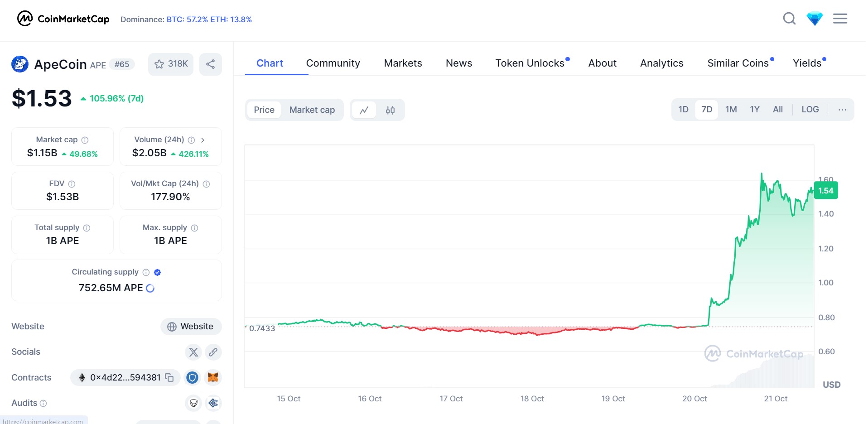
Task: Select the 1M time range
Action: point(731,110)
